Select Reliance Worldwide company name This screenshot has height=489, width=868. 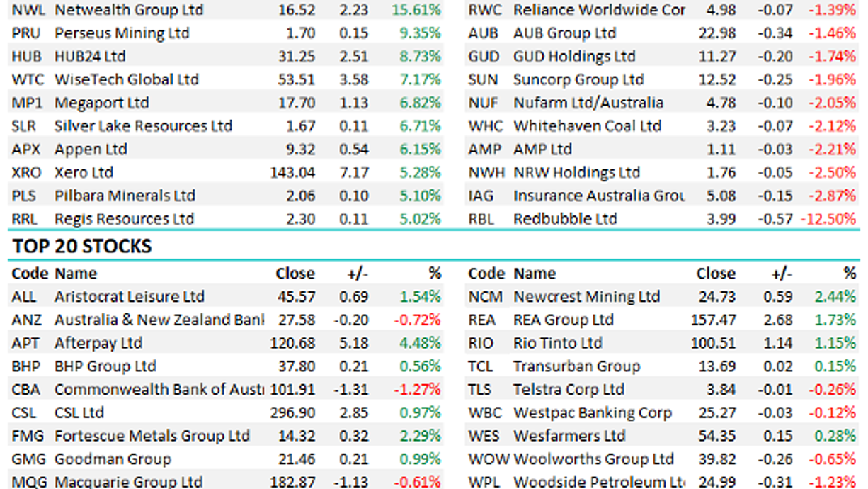coord(599,10)
